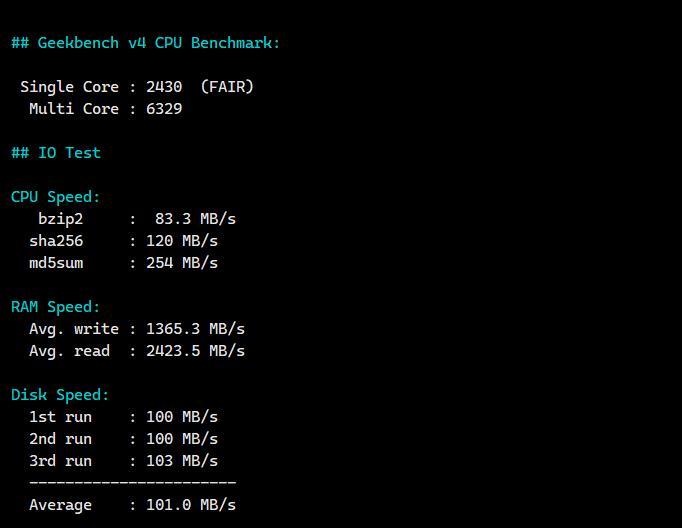
Task: Click the Multi Core label
Action: 73,109
